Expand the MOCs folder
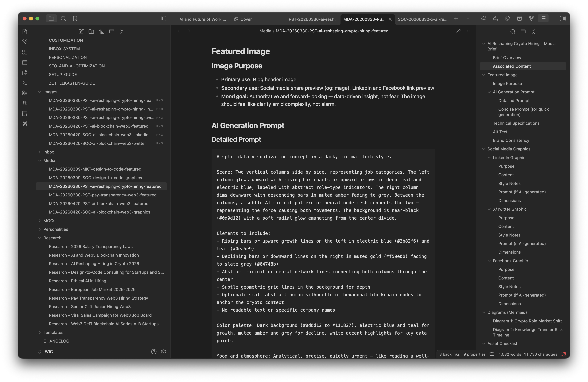The image size is (588, 382). (x=39, y=221)
